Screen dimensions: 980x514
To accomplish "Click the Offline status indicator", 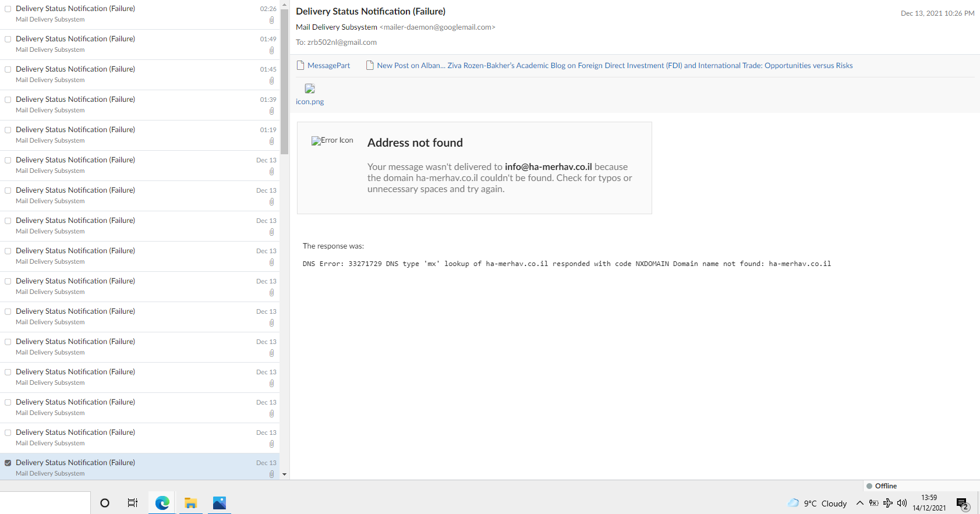I will 882,485.
